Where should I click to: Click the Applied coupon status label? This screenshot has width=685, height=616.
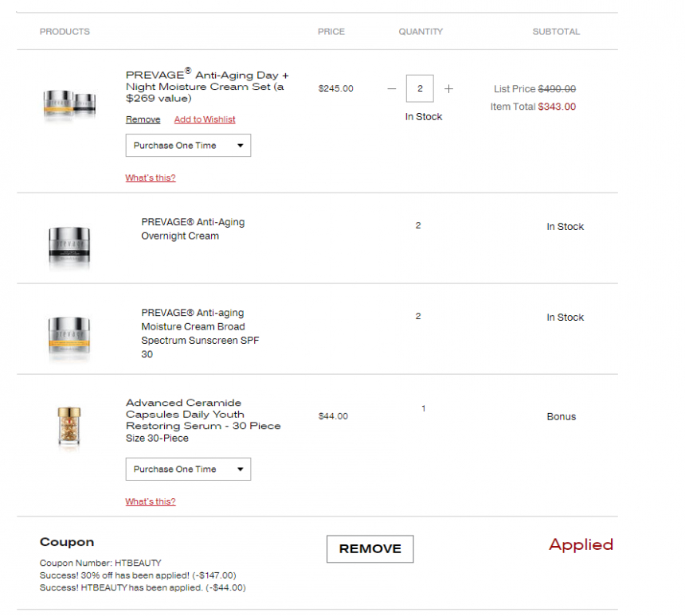click(581, 545)
